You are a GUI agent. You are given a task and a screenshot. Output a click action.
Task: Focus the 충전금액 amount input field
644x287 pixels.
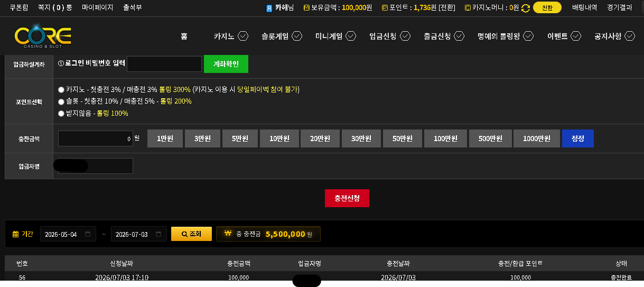(96, 138)
